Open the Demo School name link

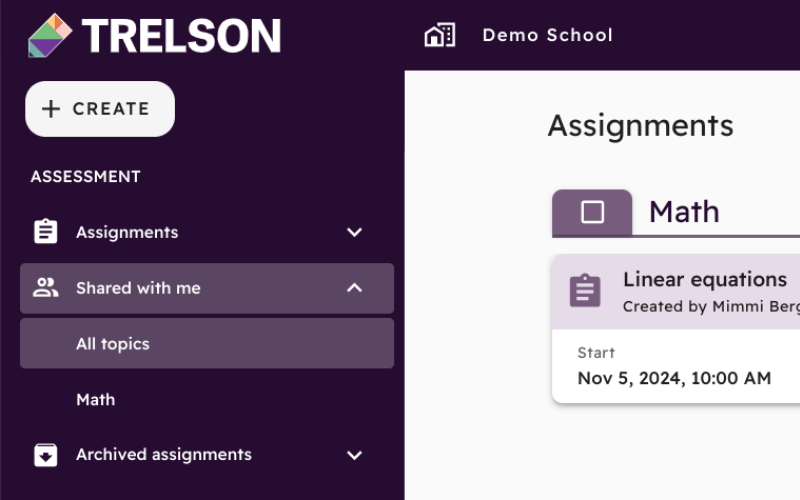[x=547, y=35]
